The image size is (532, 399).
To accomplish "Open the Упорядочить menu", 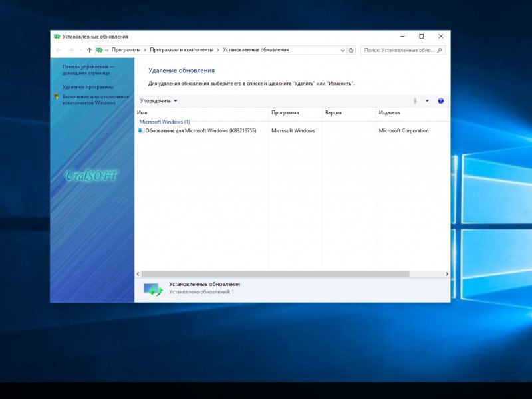I will click(158, 101).
